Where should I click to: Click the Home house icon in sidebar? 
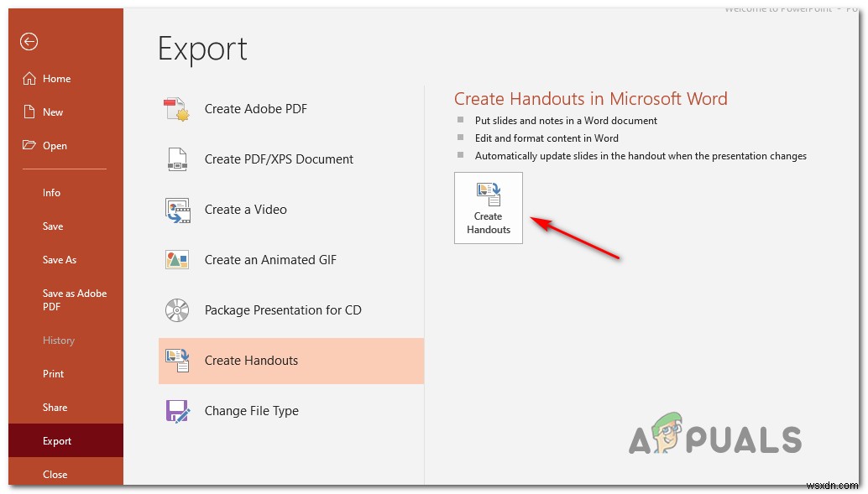pyautogui.click(x=29, y=79)
